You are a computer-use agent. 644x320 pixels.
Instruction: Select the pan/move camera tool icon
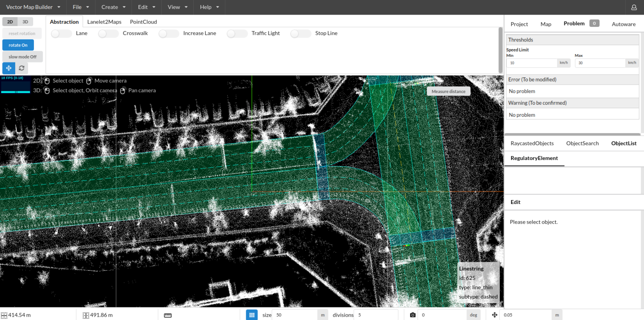9,68
